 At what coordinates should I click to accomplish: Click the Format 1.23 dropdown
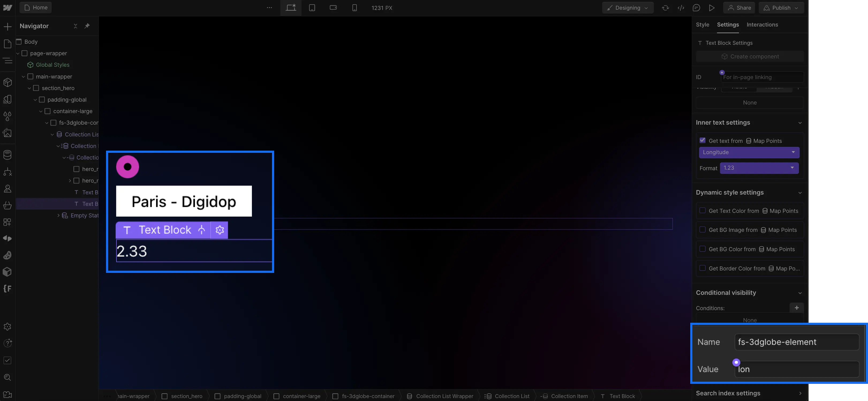(759, 167)
